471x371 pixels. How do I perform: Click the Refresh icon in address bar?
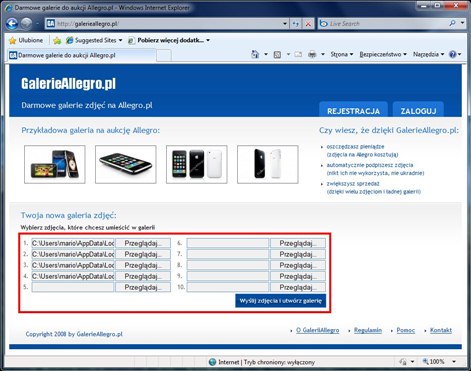point(296,24)
